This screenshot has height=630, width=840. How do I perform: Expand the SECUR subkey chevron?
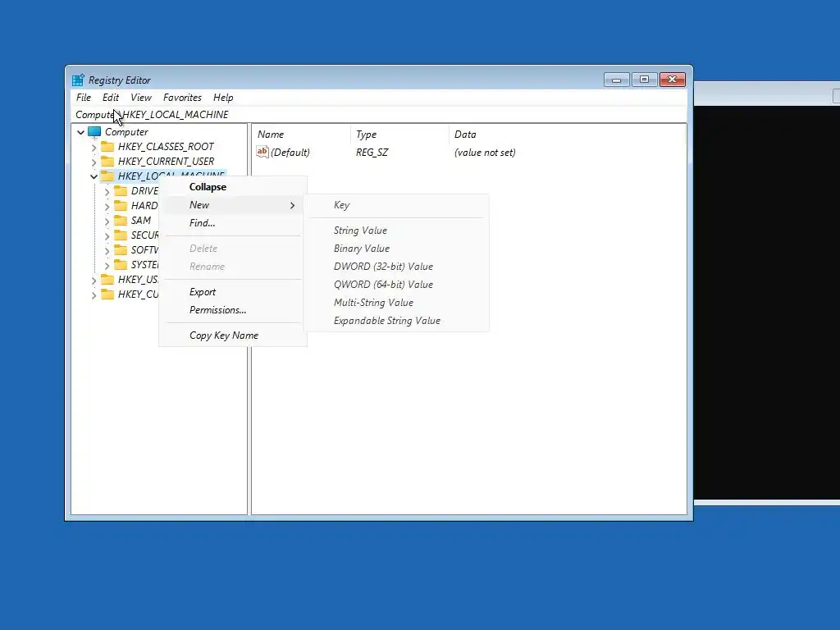pyautogui.click(x=107, y=235)
